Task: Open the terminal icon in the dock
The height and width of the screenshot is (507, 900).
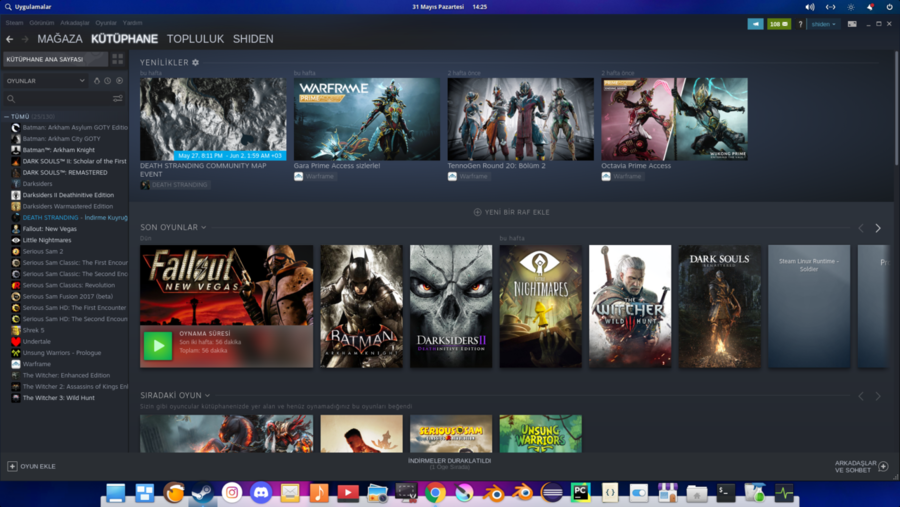Action: coord(726,493)
